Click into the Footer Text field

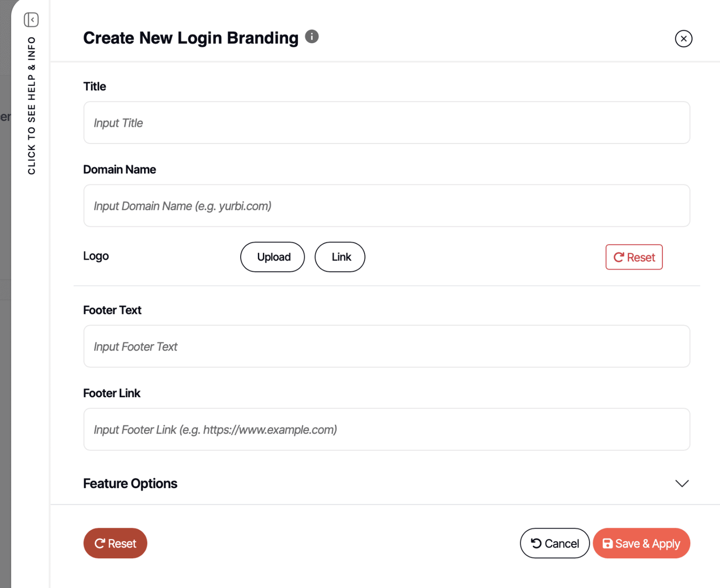(386, 347)
